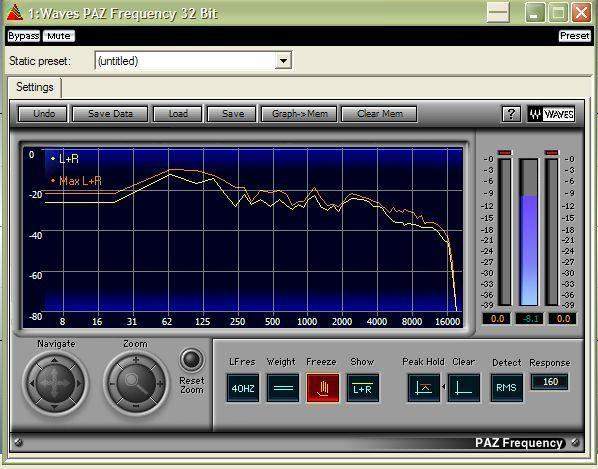Screen dimensions: 598x469
Task: Click the Zoom wheel plus on top
Action: (136, 360)
